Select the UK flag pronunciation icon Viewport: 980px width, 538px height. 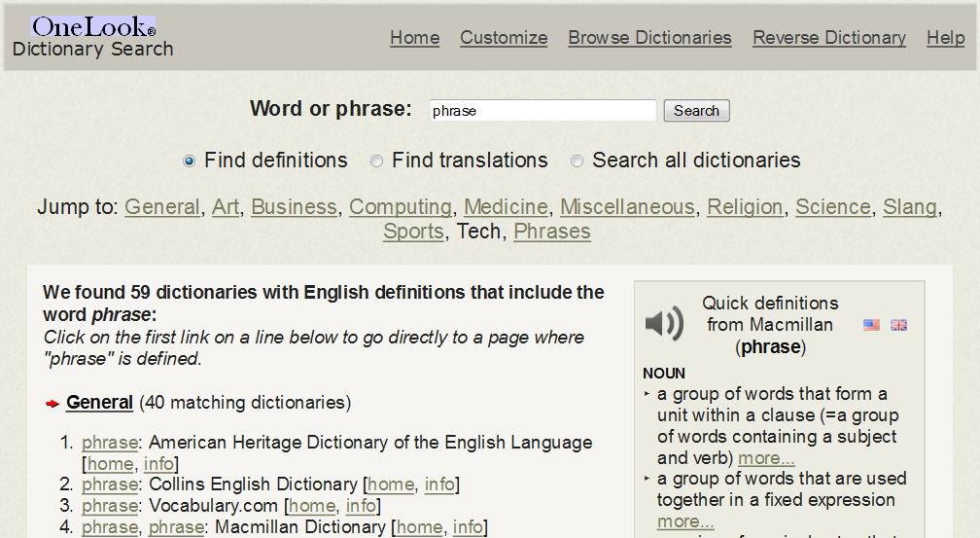(898, 325)
